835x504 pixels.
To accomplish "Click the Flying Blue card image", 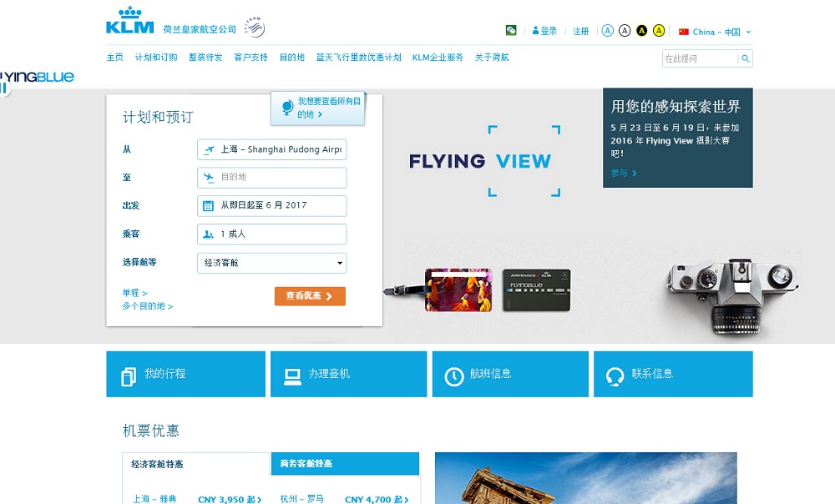I will (x=536, y=290).
